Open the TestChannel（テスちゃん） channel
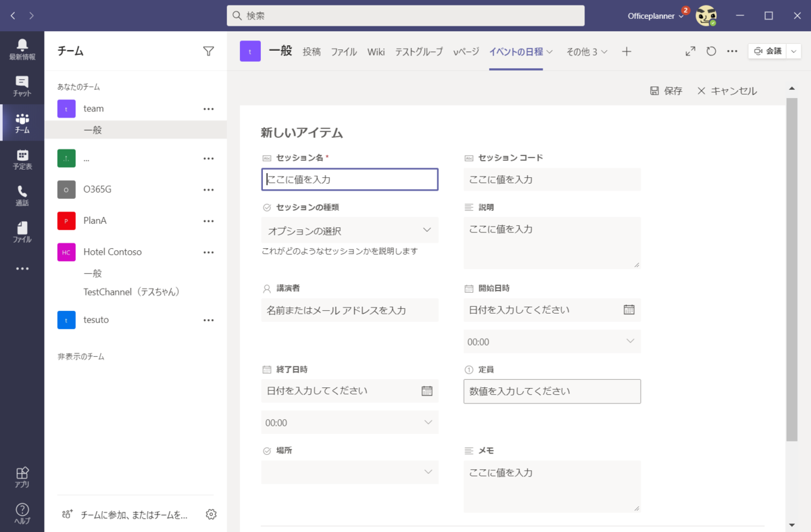Image resolution: width=811 pixels, height=532 pixels. tap(132, 292)
